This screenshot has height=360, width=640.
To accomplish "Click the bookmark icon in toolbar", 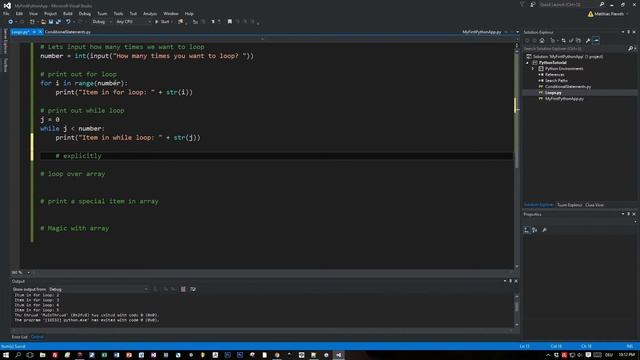I will (230, 22).
